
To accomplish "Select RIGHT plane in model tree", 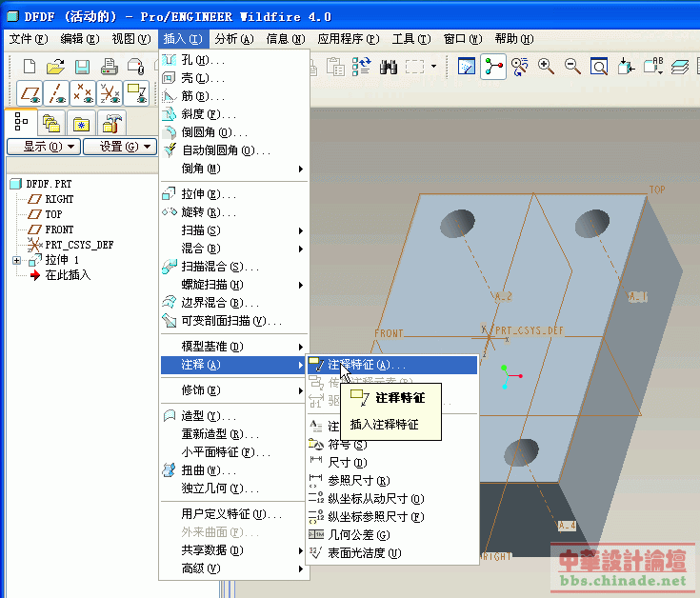I will [59, 199].
